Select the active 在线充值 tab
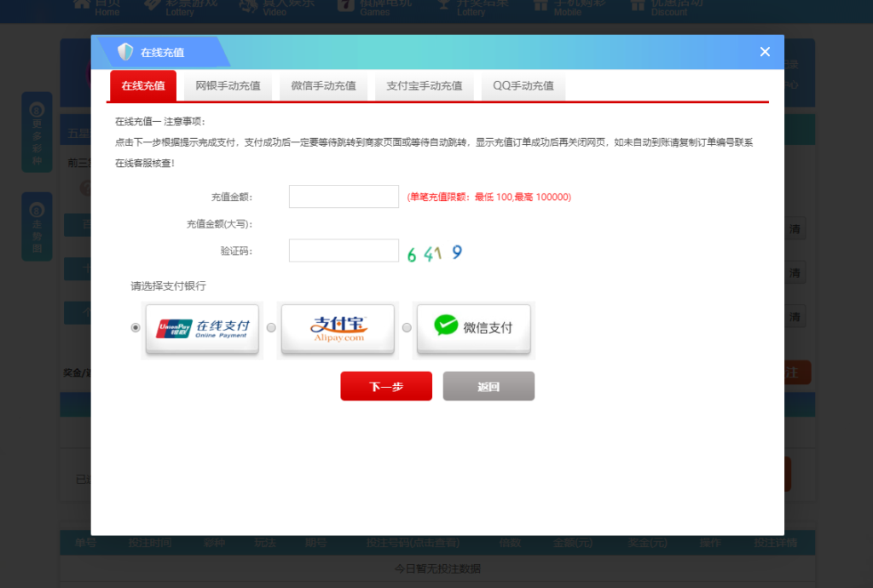Image resolution: width=873 pixels, height=588 pixels. [143, 86]
